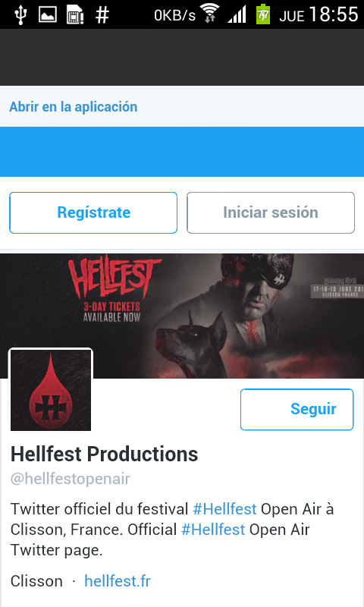The width and height of the screenshot is (364, 607).
Task: Open the Hellfest blood drop profile picture
Action: [51, 390]
